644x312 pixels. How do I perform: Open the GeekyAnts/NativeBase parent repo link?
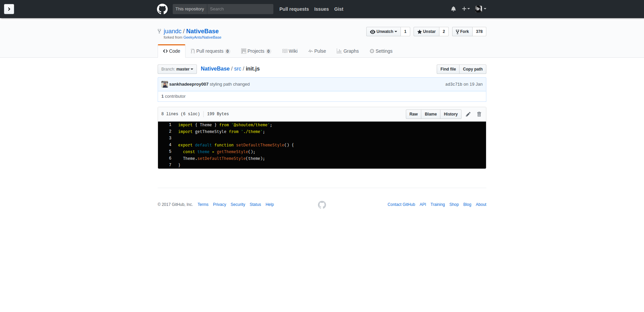click(202, 37)
